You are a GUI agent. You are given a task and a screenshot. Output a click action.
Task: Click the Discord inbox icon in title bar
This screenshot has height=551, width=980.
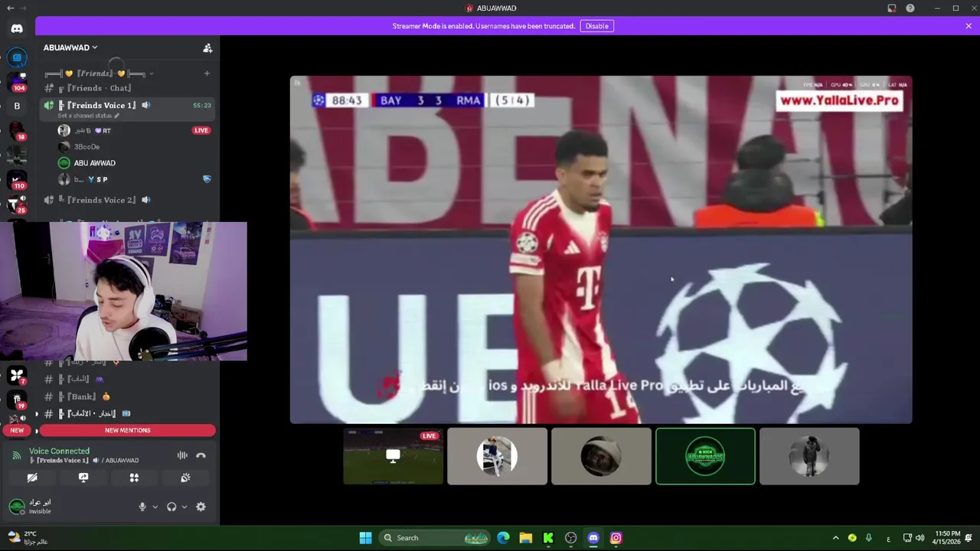(892, 8)
